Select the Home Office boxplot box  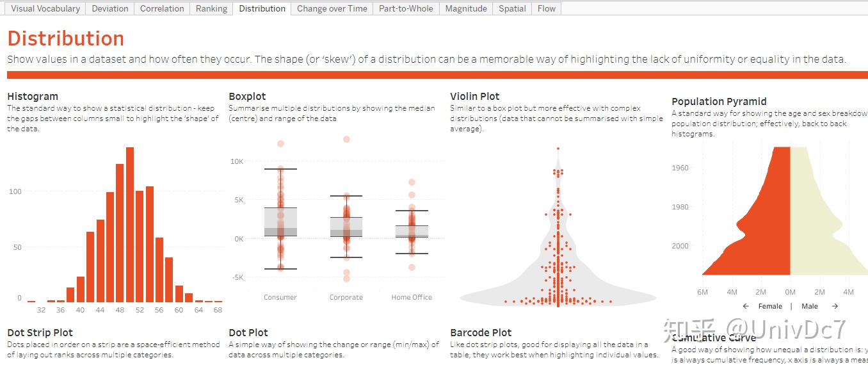[x=412, y=231]
